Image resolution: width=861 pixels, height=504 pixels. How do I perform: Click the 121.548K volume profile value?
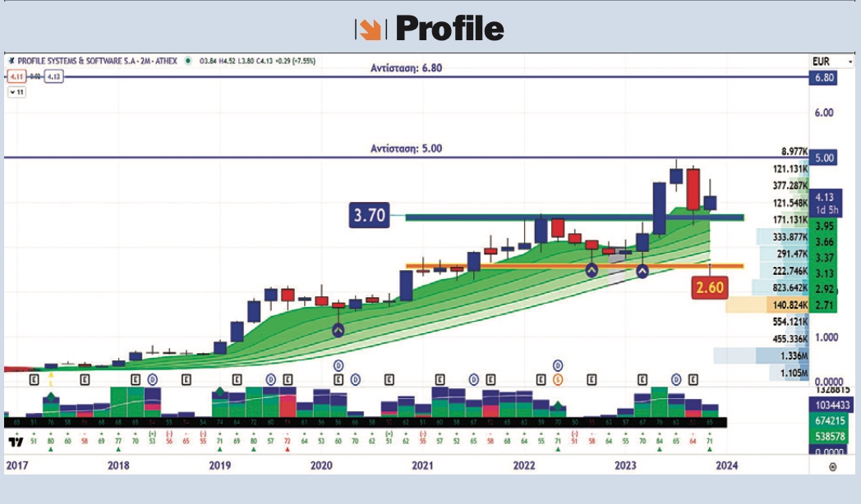pyautogui.click(x=790, y=203)
